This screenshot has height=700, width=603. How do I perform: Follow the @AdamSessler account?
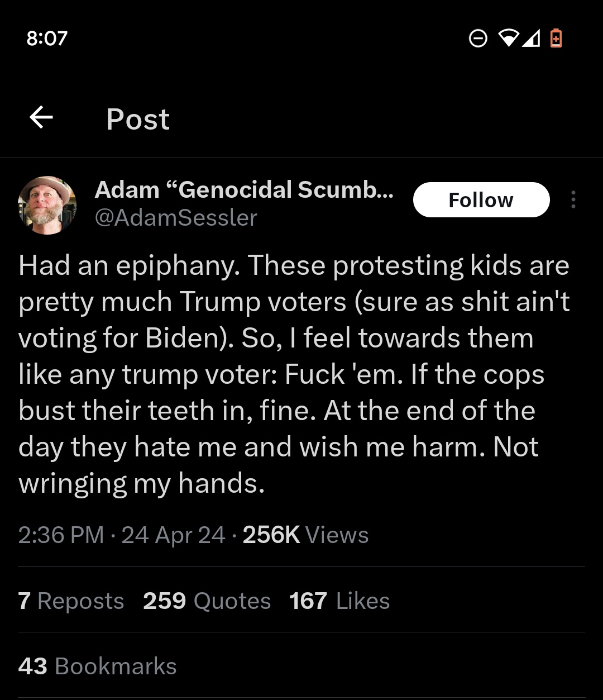pos(481,199)
